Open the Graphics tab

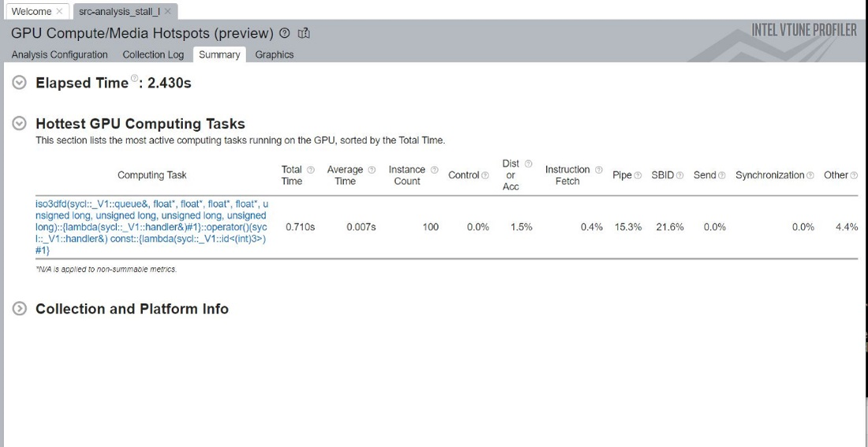[274, 54]
